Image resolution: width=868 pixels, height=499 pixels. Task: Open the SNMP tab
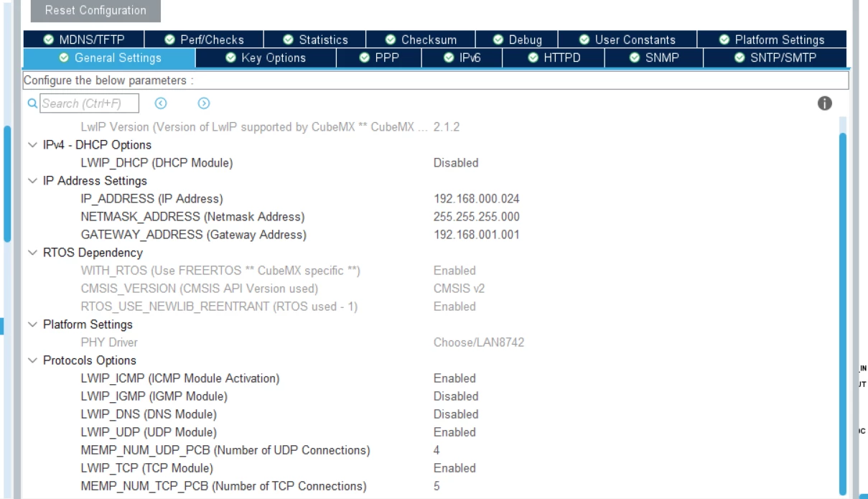[x=654, y=58]
